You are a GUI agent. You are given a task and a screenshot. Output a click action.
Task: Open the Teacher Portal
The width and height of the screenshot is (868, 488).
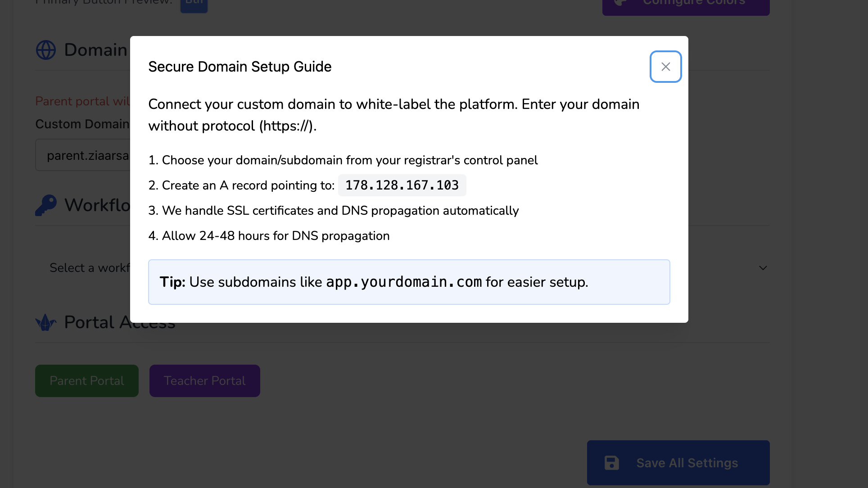point(204,381)
